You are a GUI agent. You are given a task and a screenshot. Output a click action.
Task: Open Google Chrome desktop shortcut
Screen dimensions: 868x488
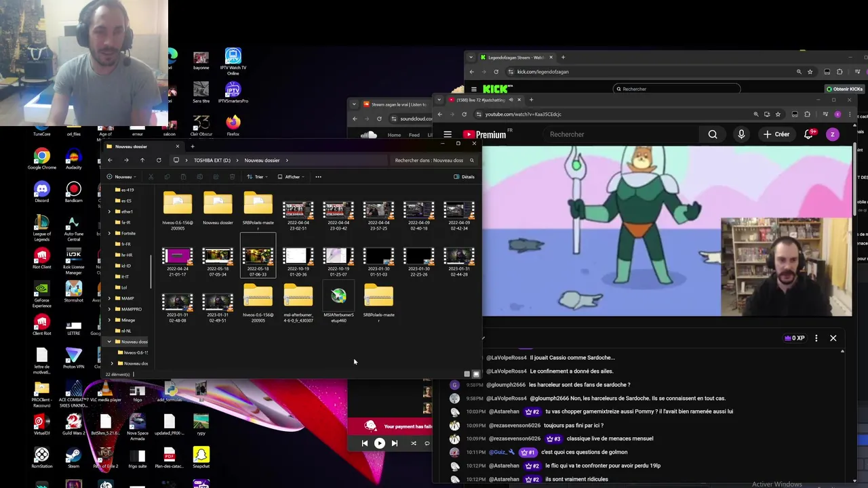click(x=42, y=159)
